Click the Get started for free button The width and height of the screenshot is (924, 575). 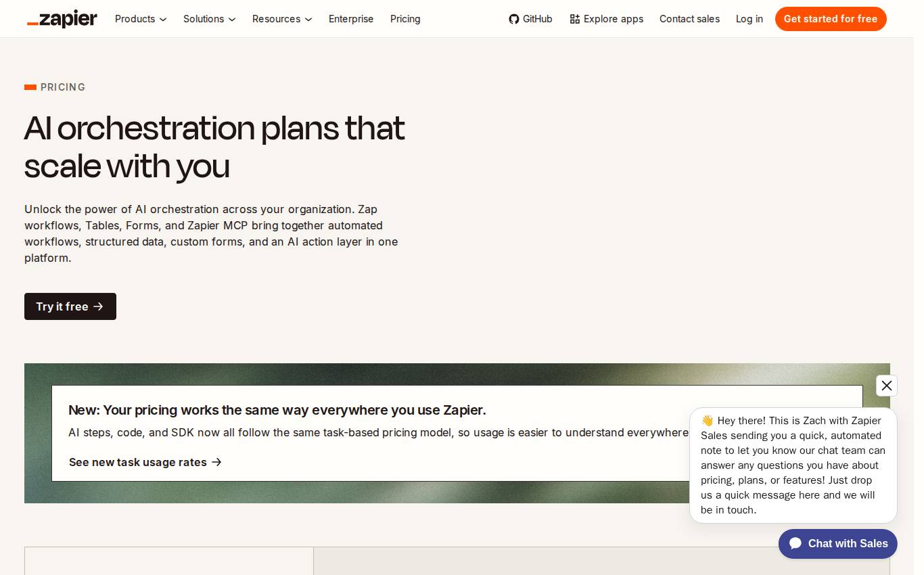(831, 19)
